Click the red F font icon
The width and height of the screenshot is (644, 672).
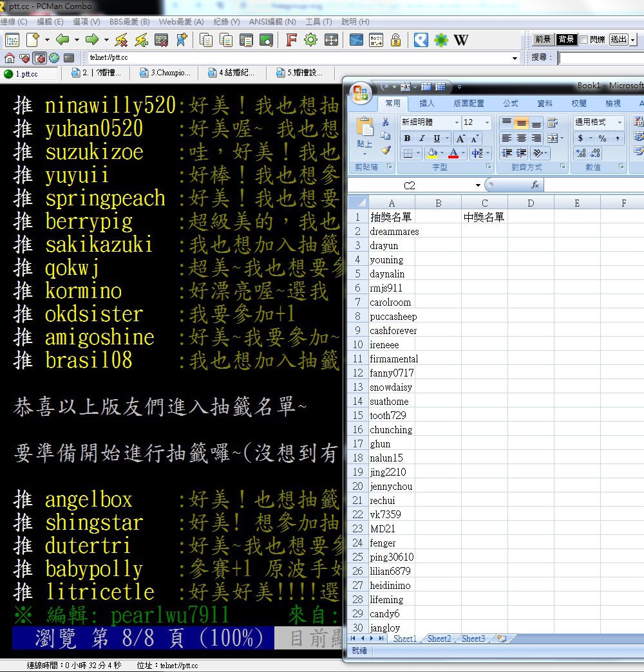coord(291,40)
